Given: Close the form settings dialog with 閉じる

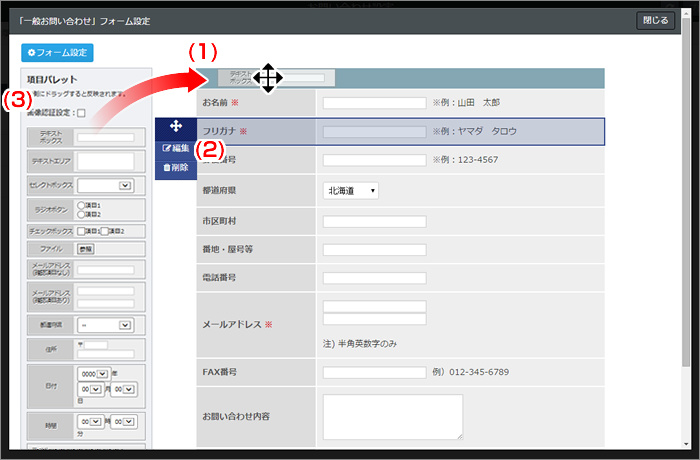Looking at the screenshot, I should tap(655, 21).
